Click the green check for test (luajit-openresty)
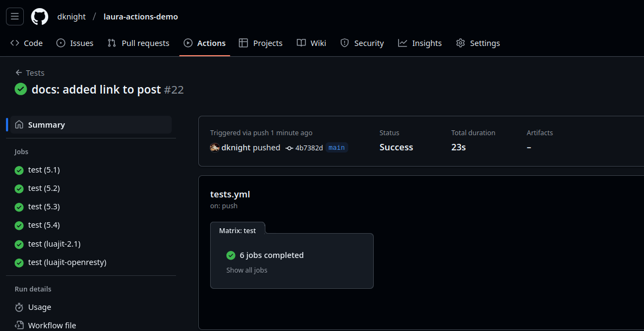The width and height of the screenshot is (644, 331). (19, 263)
